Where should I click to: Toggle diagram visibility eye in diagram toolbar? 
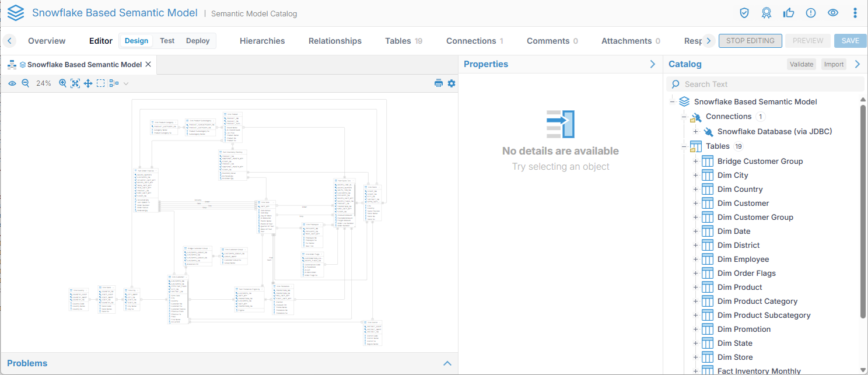point(12,83)
